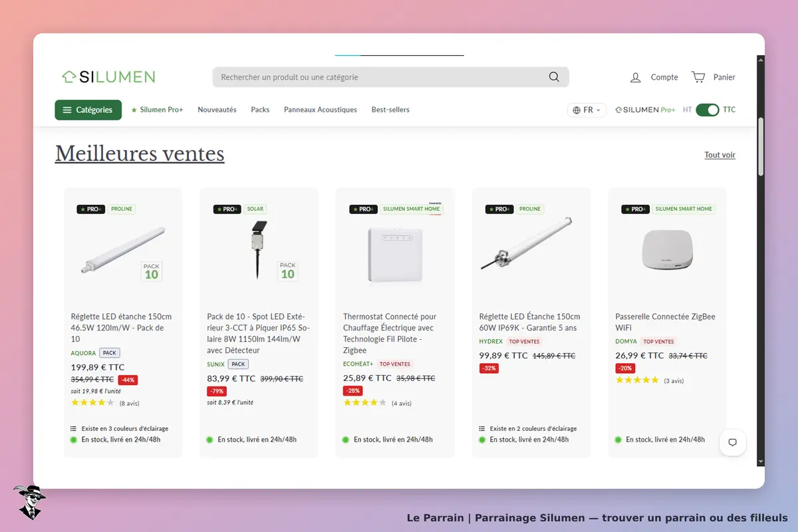Click the 26,99 € TTC price
This screenshot has width=798, height=532.
(640, 356)
